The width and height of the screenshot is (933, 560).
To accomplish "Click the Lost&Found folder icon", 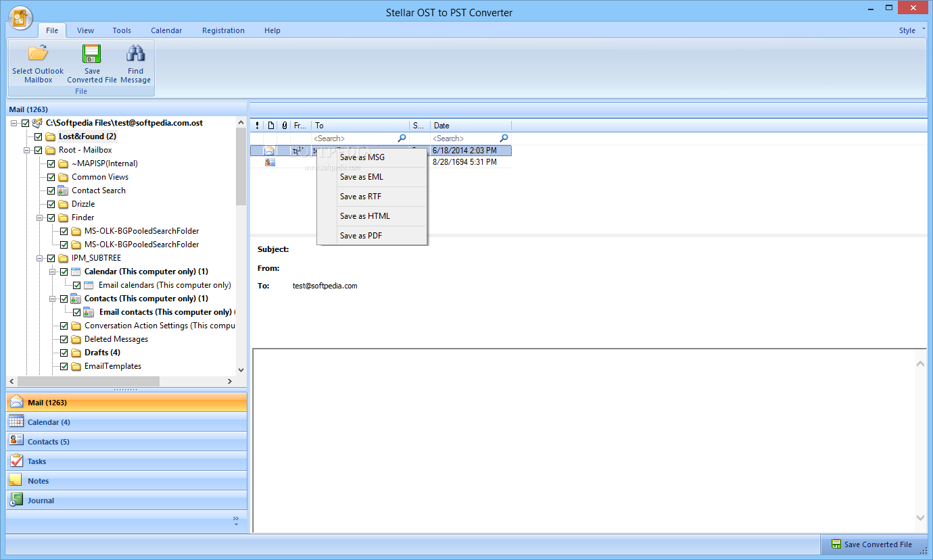I will click(51, 136).
